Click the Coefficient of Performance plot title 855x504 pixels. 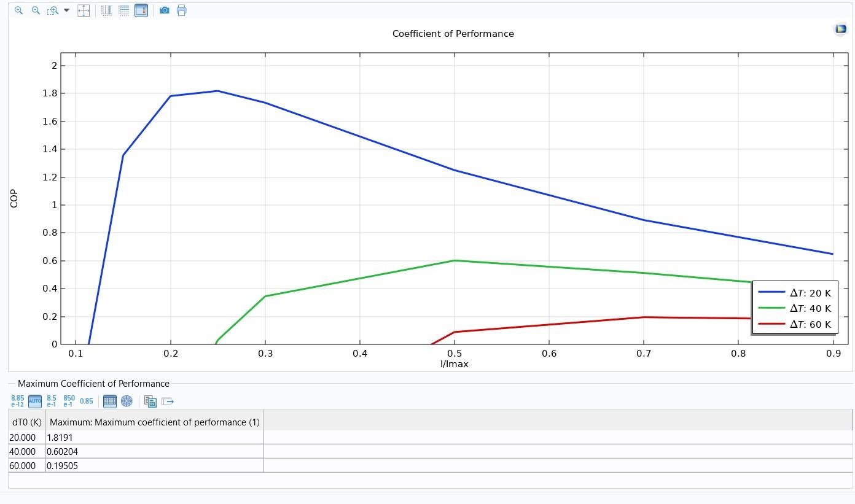[453, 33]
